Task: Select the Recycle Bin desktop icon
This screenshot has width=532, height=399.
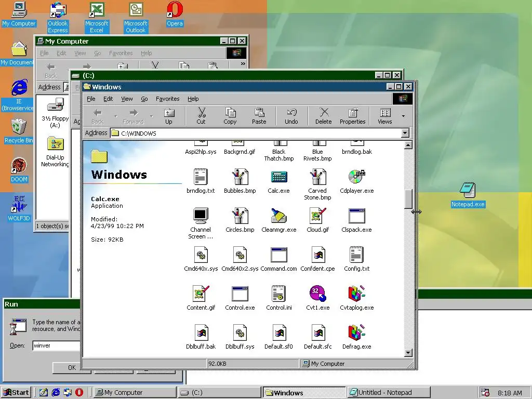Action: click(19, 131)
